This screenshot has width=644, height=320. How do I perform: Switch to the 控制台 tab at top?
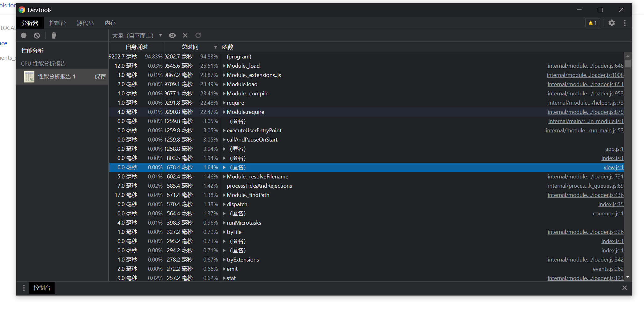pyautogui.click(x=58, y=23)
